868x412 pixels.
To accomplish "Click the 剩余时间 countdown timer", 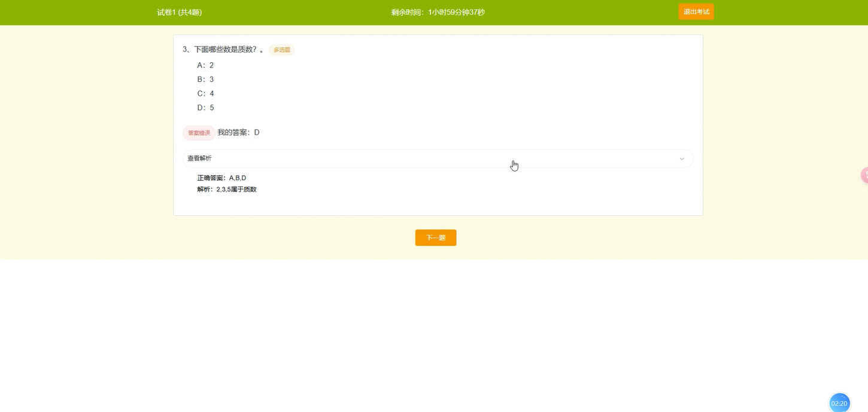I will (438, 13).
